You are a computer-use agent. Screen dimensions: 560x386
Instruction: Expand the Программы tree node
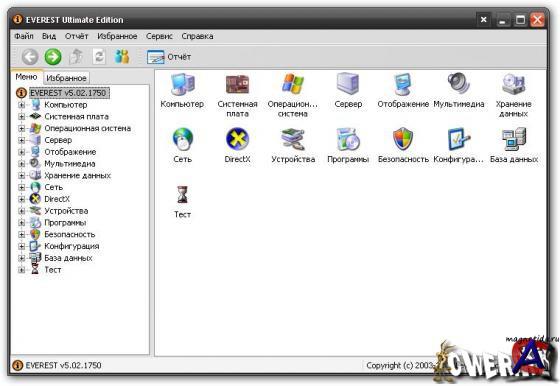pyautogui.click(x=21, y=223)
